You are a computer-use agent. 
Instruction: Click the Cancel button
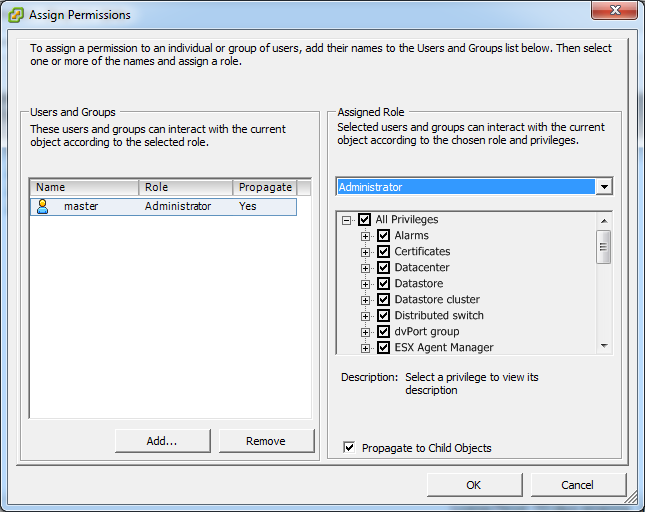coord(578,485)
